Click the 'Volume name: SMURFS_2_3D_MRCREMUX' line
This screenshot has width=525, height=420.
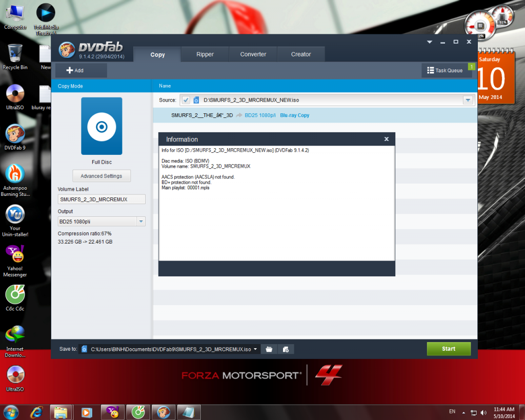click(x=206, y=167)
